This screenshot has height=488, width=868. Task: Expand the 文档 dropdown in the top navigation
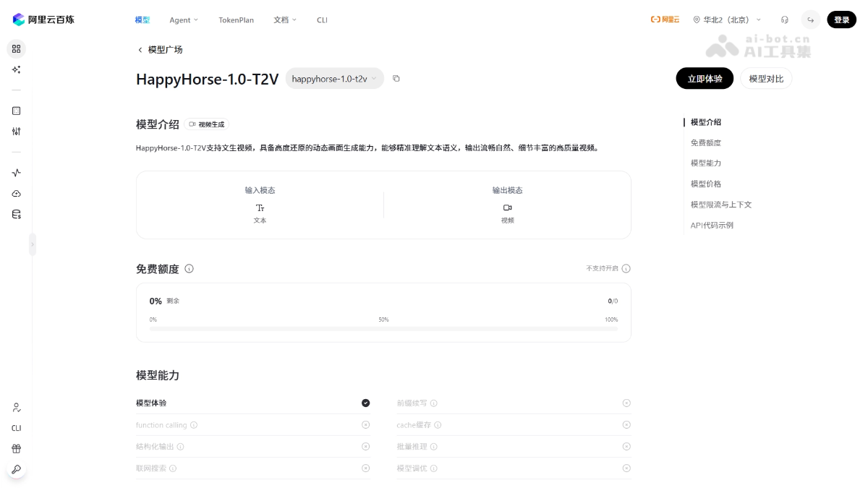pyautogui.click(x=285, y=20)
